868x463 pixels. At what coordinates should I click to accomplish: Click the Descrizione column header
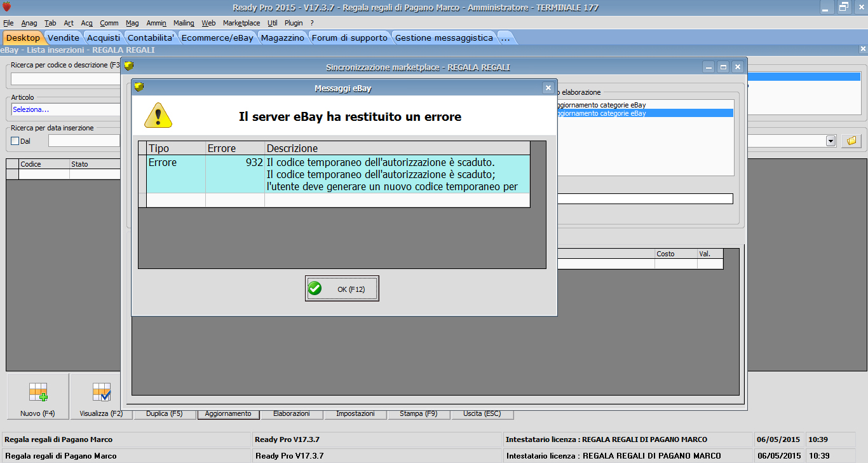tap(397, 148)
